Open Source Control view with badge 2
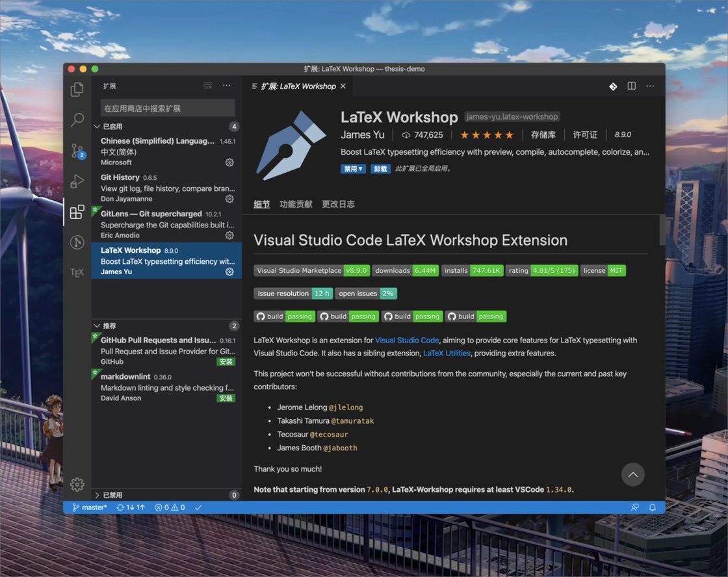 [77, 150]
